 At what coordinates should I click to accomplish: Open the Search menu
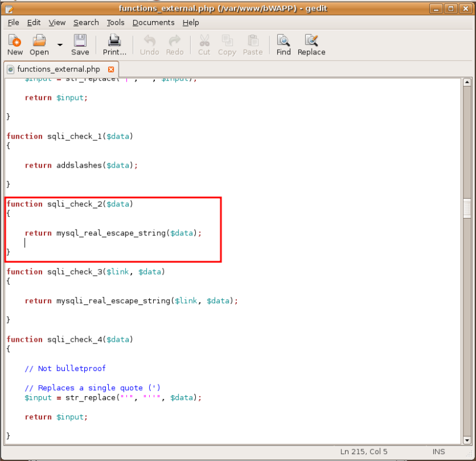85,22
